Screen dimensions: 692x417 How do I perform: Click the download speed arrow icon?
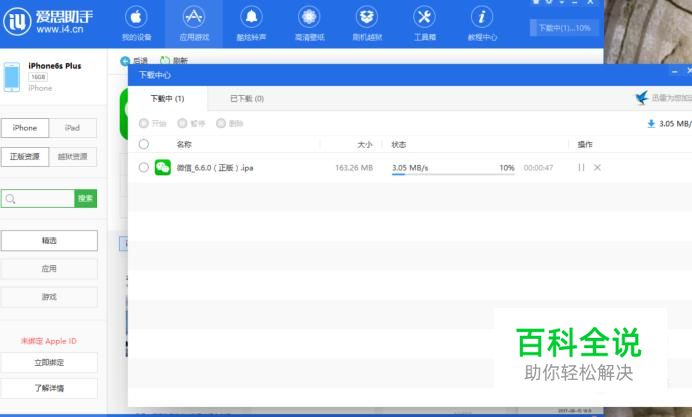651,124
